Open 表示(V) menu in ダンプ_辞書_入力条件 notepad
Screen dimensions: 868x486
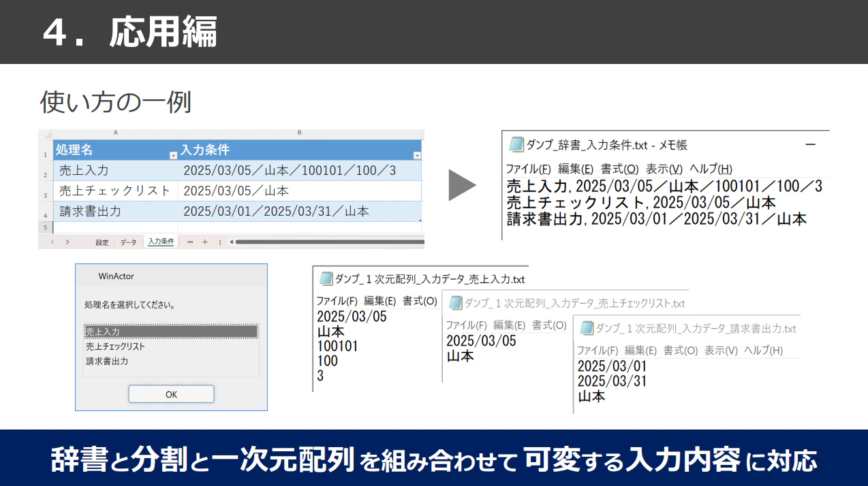tap(664, 169)
